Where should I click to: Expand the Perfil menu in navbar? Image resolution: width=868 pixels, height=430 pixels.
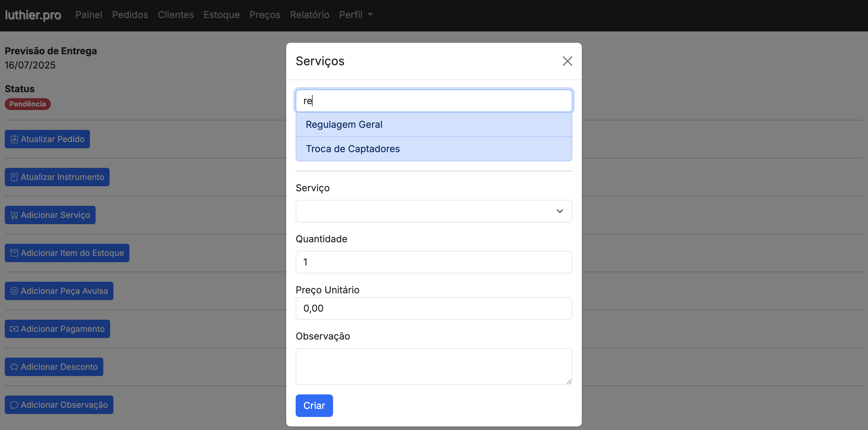(x=356, y=15)
